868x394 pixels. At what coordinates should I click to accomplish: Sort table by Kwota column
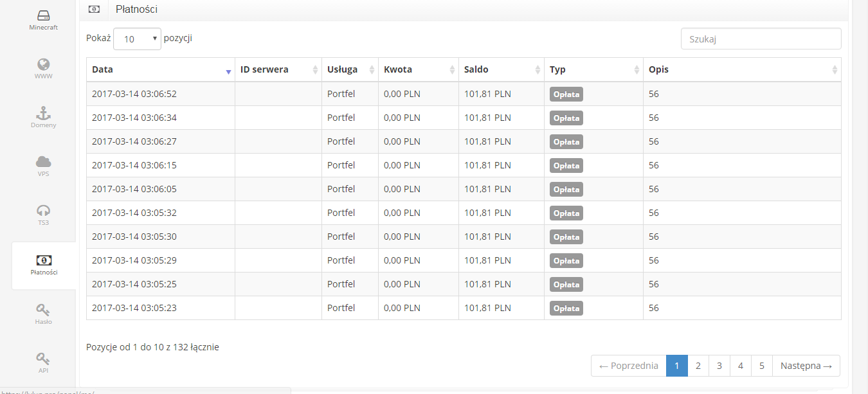(418, 69)
